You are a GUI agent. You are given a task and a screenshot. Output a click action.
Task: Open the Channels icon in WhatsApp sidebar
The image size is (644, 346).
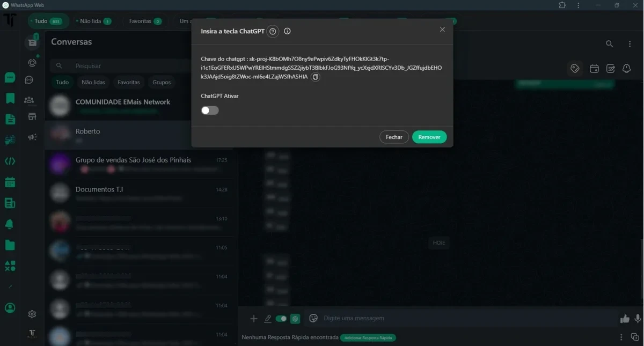click(x=29, y=80)
